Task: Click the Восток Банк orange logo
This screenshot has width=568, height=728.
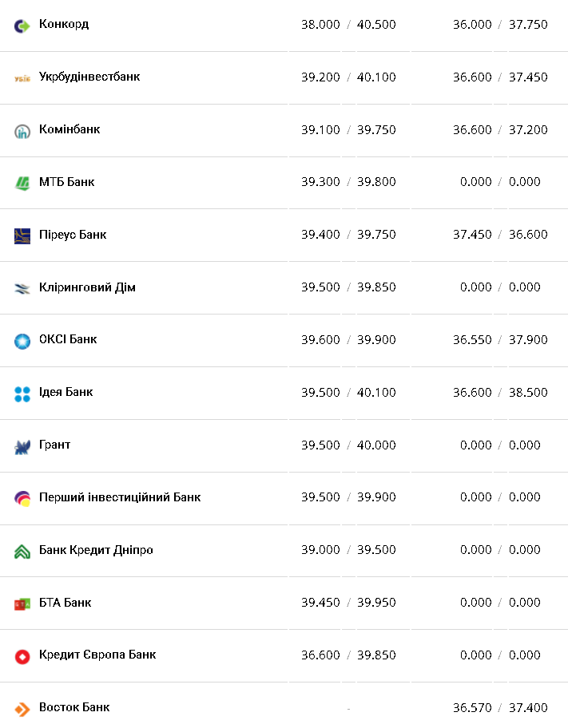Action: (x=22, y=709)
